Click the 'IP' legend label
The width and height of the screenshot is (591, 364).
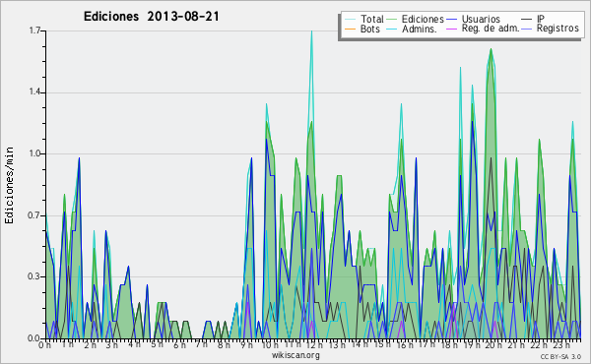click(541, 19)
